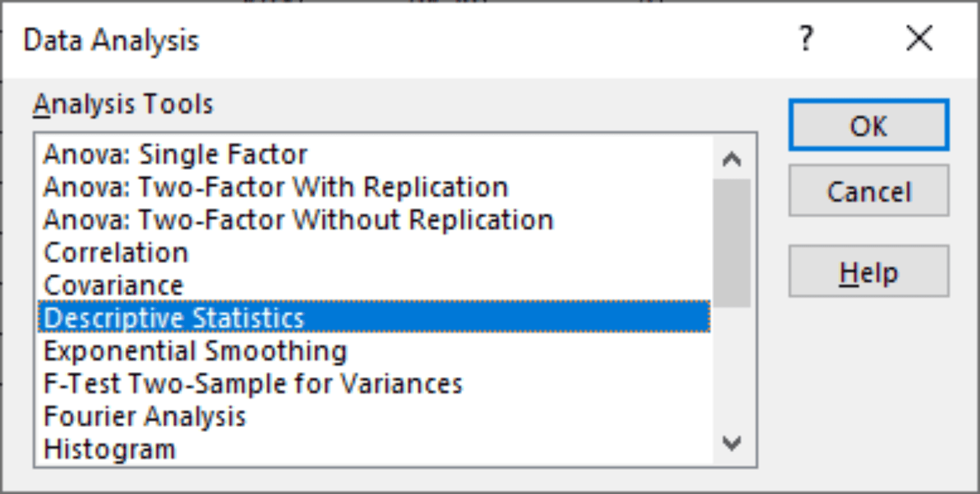Click the OK button
The image size is (980, 494).
coord(868,126)
